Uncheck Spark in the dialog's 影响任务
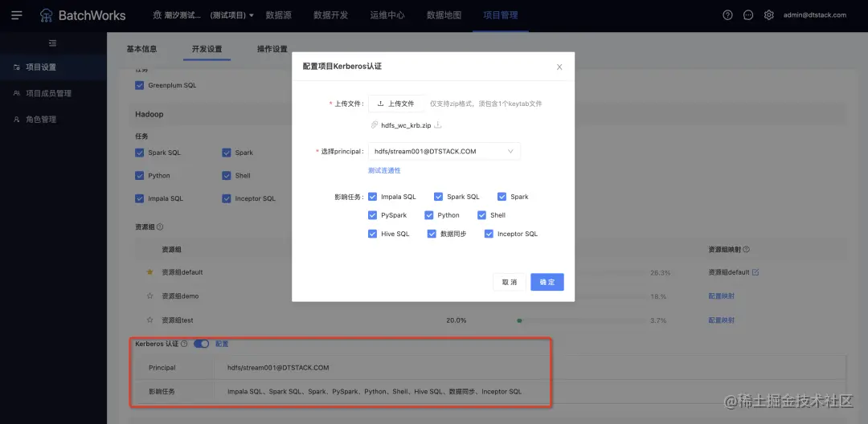868x424 pixels. [x=502, y=197]
